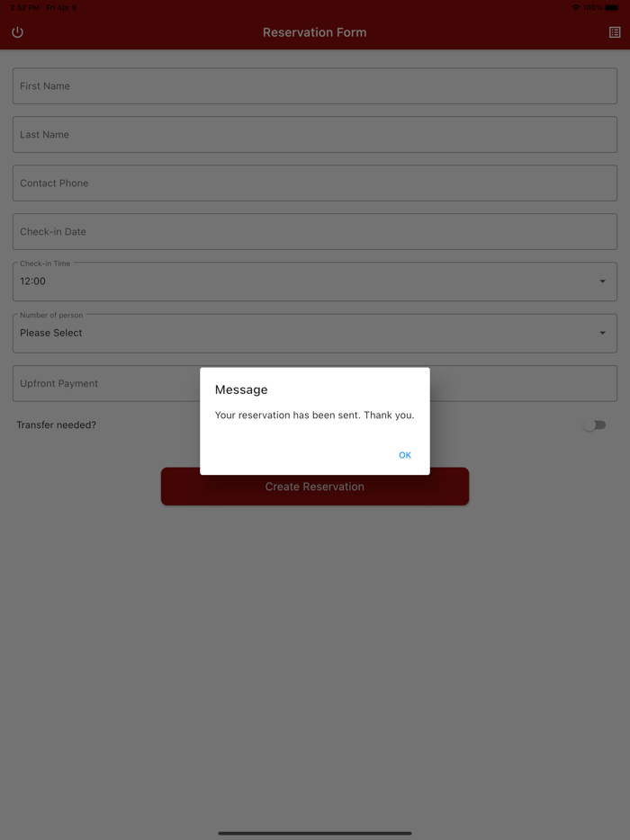Screen dimensions: 630x840
Task: Focus the Last Name field
Action: point(315,135)
